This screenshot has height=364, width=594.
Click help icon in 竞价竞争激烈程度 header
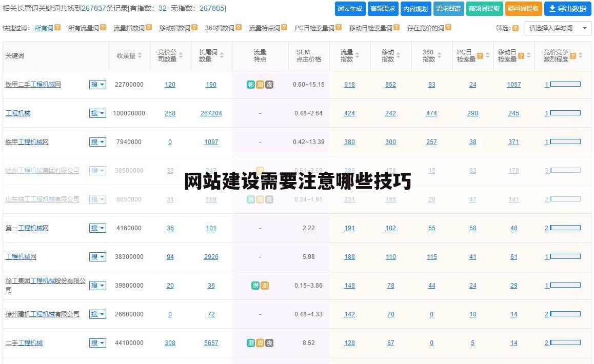tap(573, 56)
